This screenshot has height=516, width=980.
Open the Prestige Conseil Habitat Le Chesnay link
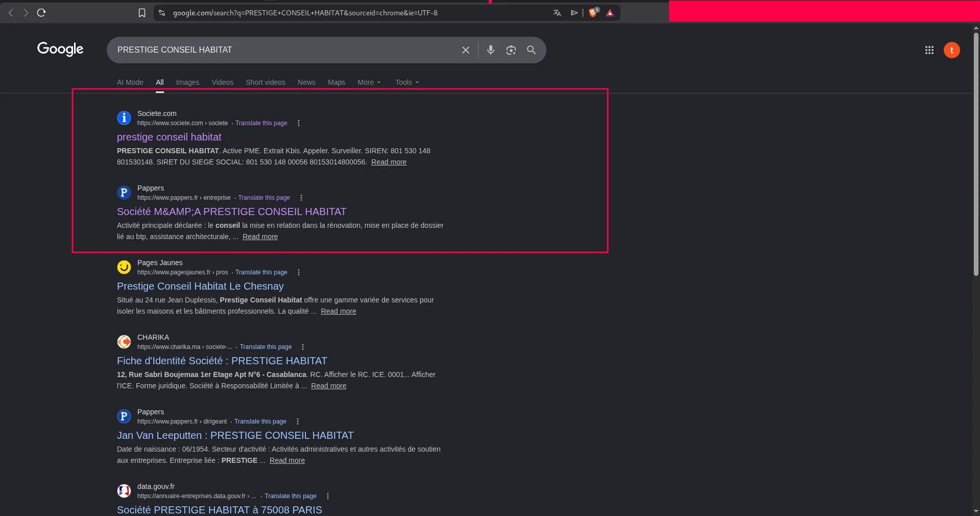click(x=200, y=286)
